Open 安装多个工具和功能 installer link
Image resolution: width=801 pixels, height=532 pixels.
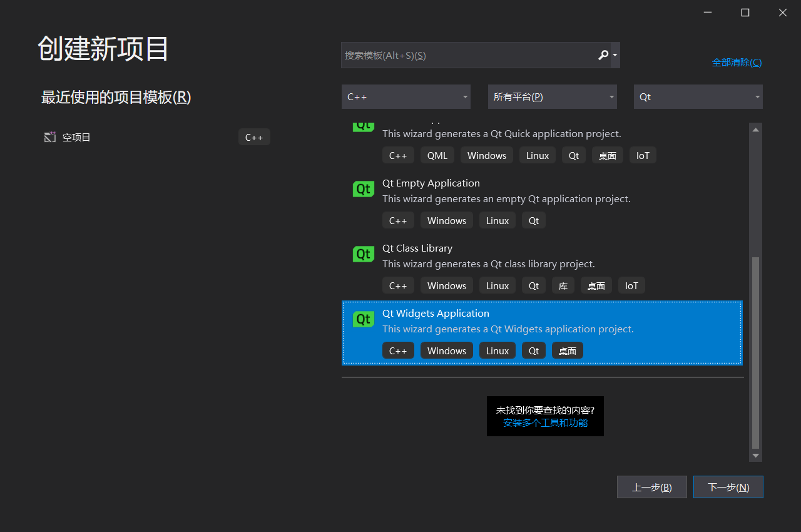tap(545, 422)
